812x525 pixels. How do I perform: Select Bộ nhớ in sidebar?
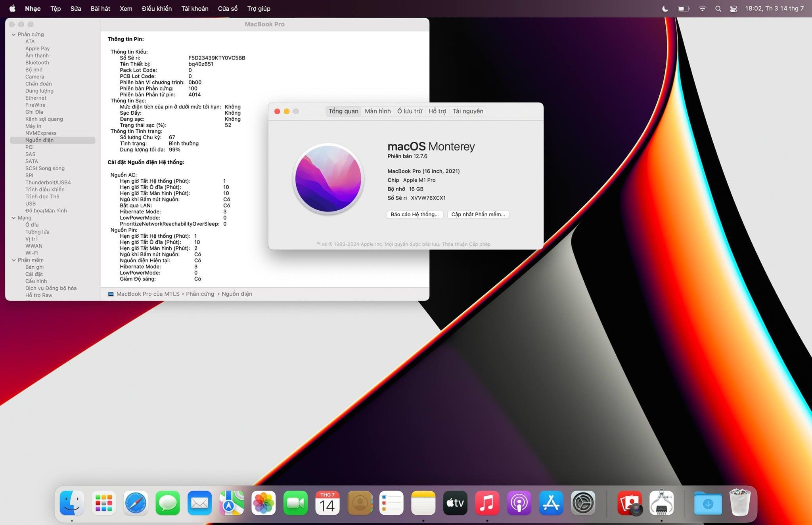pos(34,70)
